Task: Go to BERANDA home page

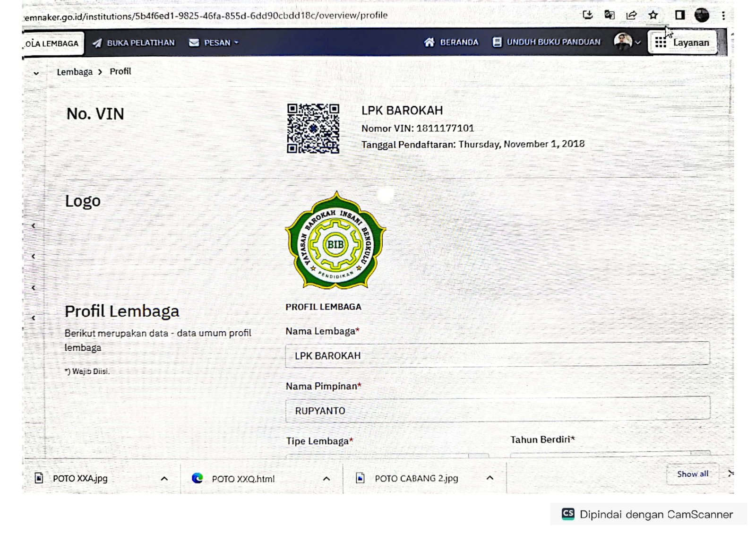Action: coord(451,43)
